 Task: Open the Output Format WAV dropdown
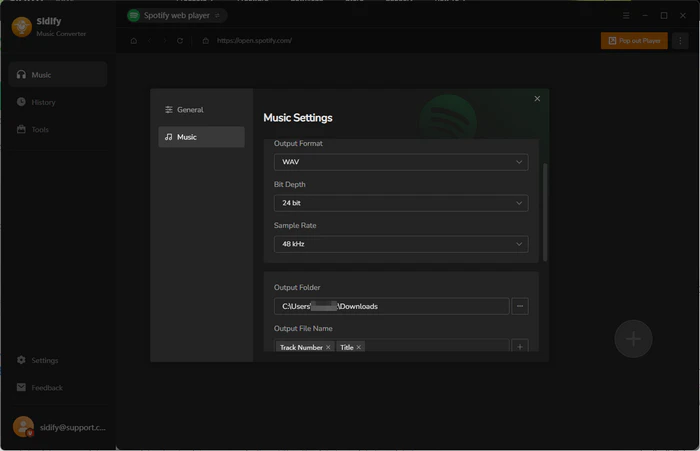pos(401,162)
